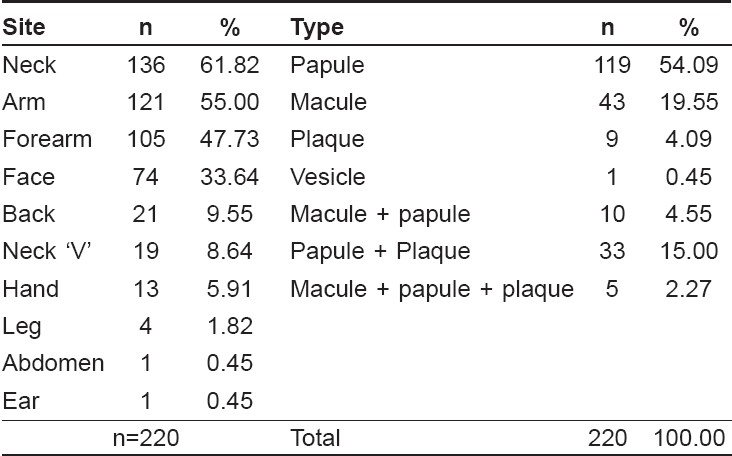Click the Forearm row label
Image resolution: width=732 pixels, height=456 pixels.
coord(47,140)
